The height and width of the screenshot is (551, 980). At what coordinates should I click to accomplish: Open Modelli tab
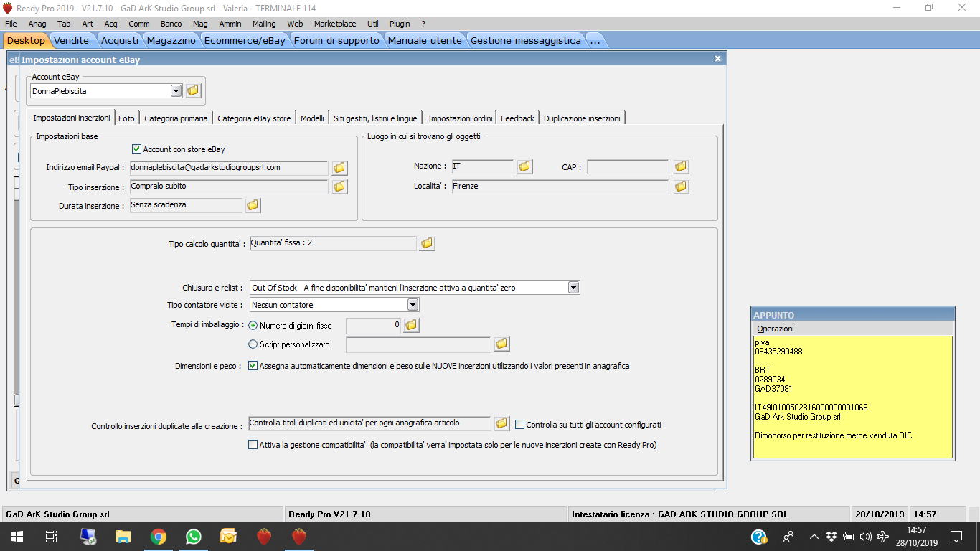click(312, 118)
